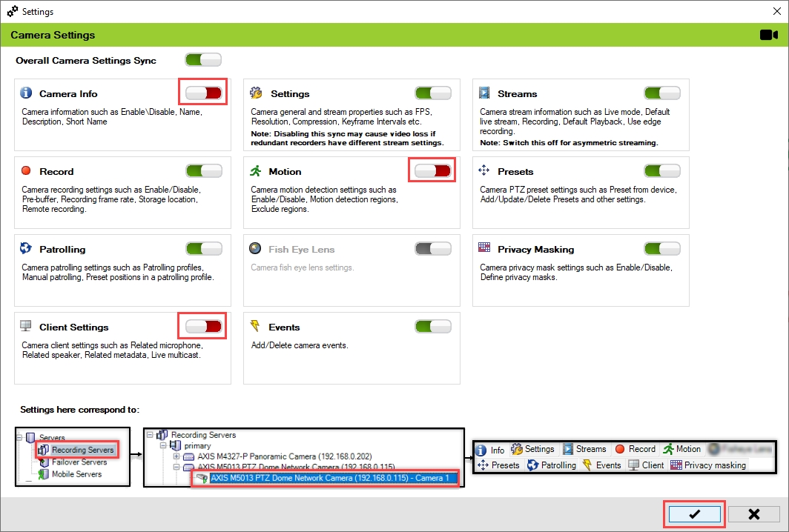Click the Presets crosshair arrows icon
The width and height of the screenshot is (789, 532).
484,171
